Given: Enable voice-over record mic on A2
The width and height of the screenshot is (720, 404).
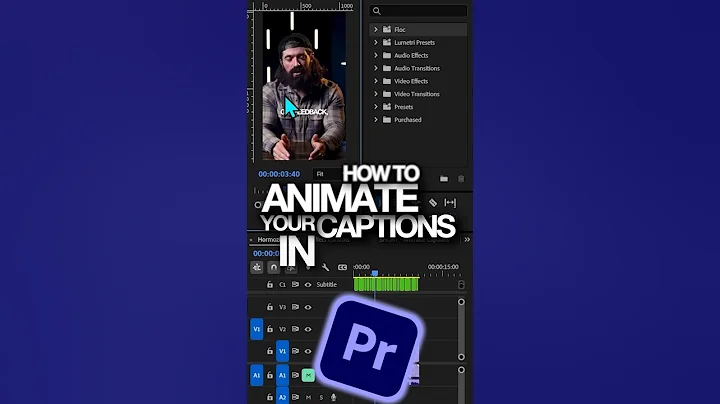Looking at the screenshot, I should point(334,397).
